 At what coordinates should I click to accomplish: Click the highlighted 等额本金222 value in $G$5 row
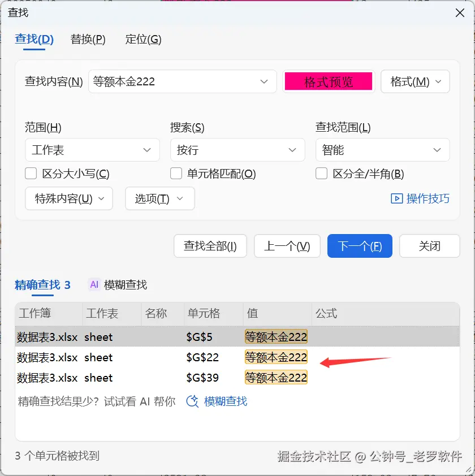coord(276,337)
